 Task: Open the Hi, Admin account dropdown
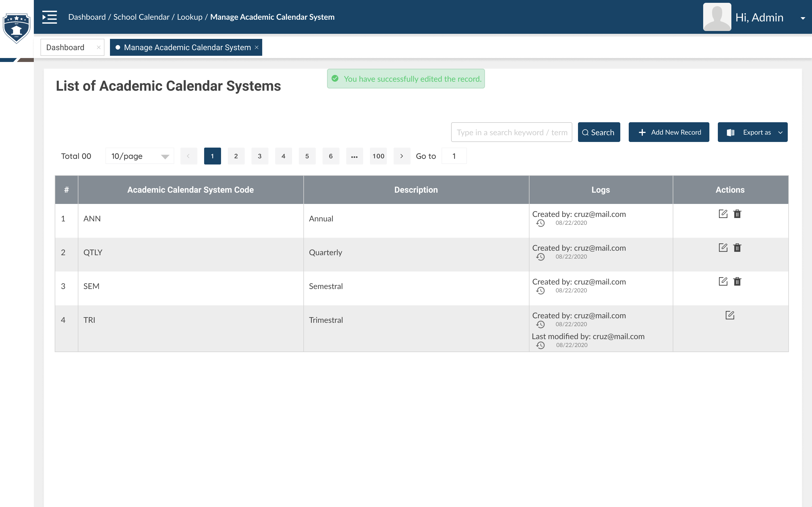pyautogui.click(x=803, y=18)
